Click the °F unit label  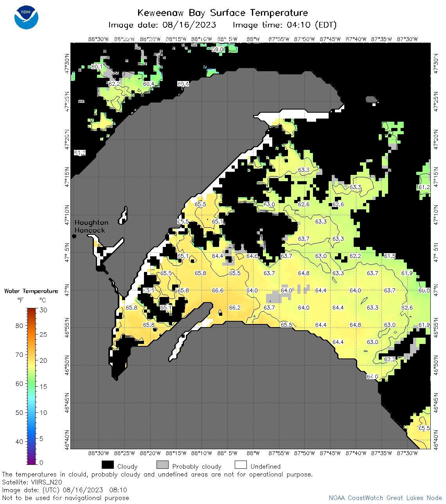tap(20, 300)
